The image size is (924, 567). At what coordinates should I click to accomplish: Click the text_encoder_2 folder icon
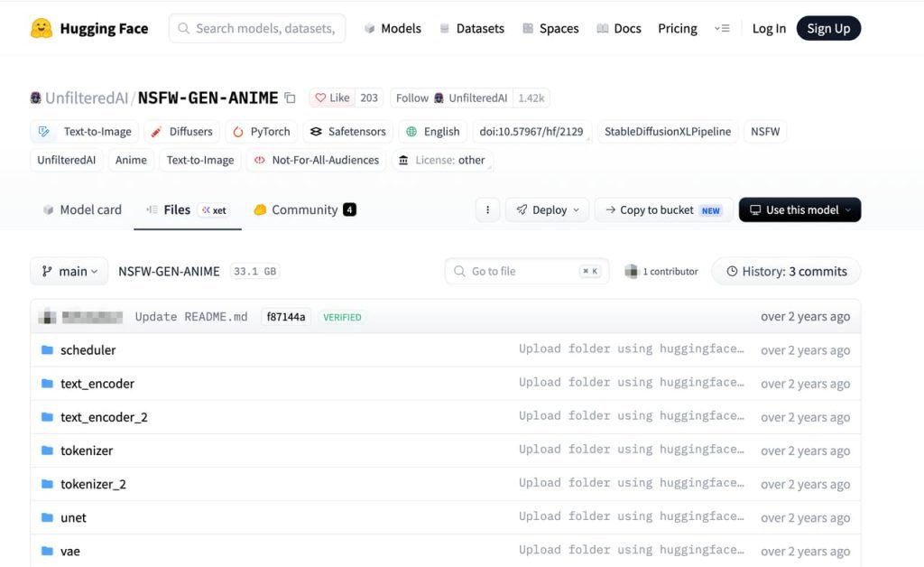coord(47,417)
